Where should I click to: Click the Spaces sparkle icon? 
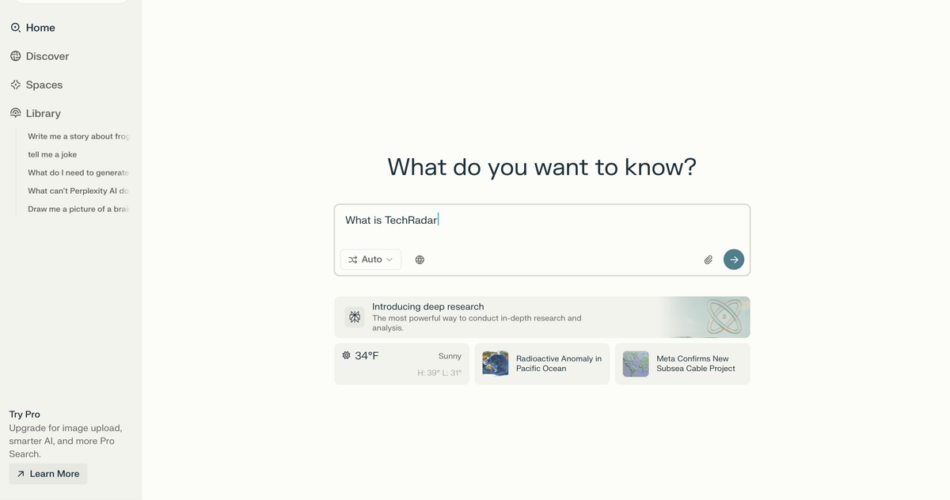pos(15,85)
